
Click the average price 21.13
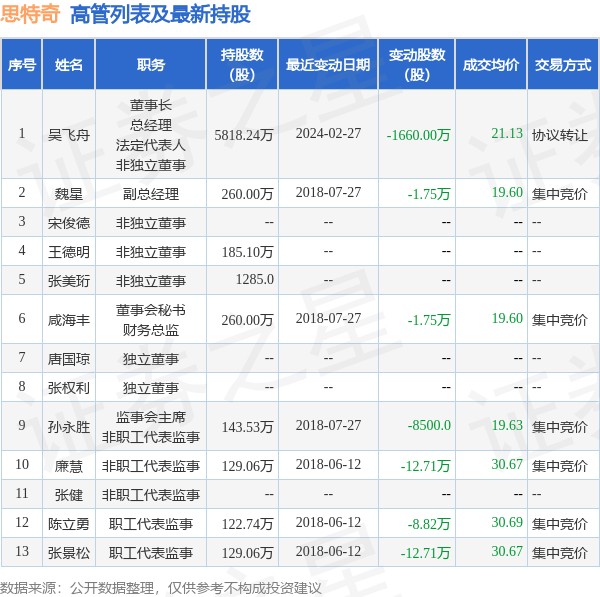pos(507,133)
